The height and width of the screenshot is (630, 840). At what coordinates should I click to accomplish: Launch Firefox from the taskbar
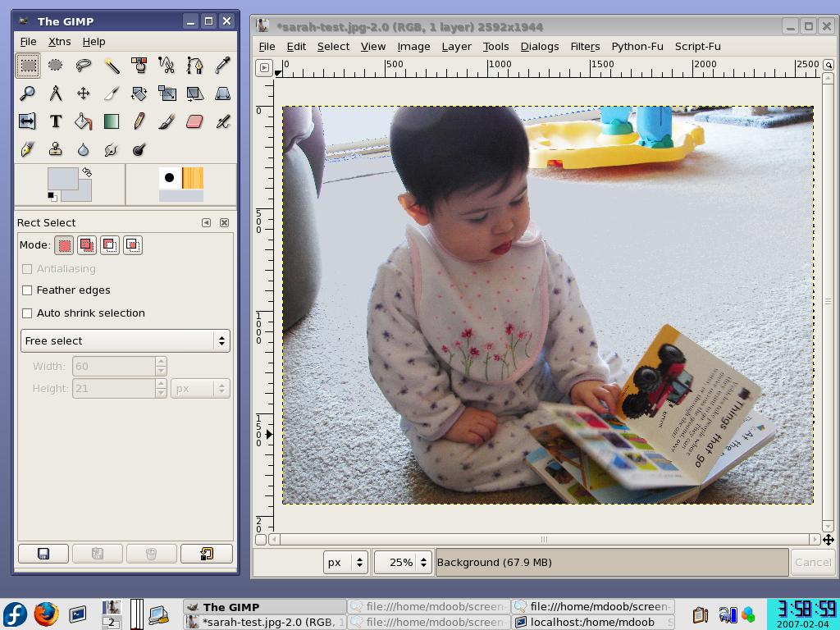click(46, 614)
